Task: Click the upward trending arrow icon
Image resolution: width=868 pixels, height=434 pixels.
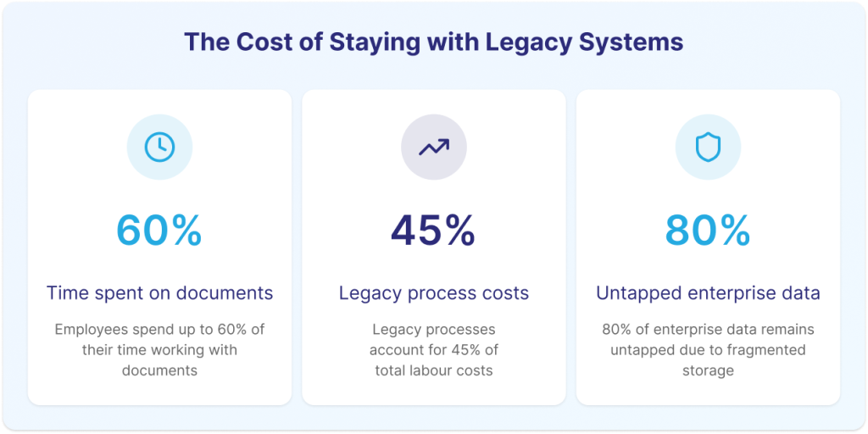Action: pos(434,147)
